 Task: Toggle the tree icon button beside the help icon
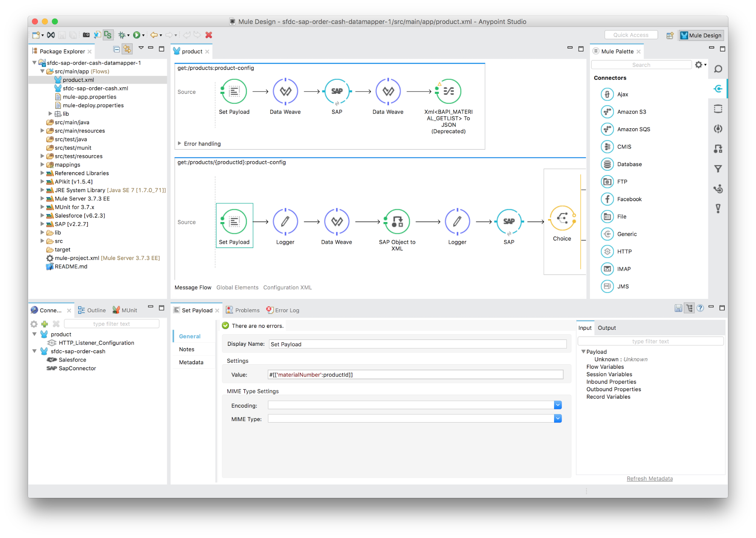[689, 308]
